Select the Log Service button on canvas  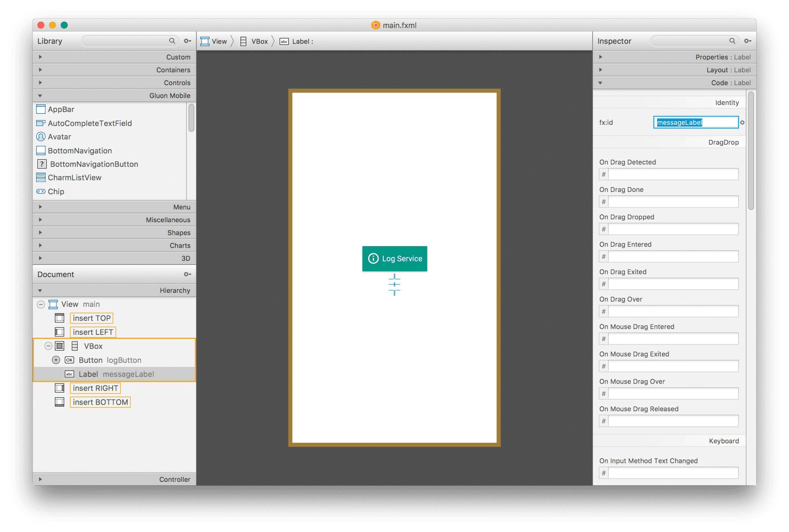(394, 258)
